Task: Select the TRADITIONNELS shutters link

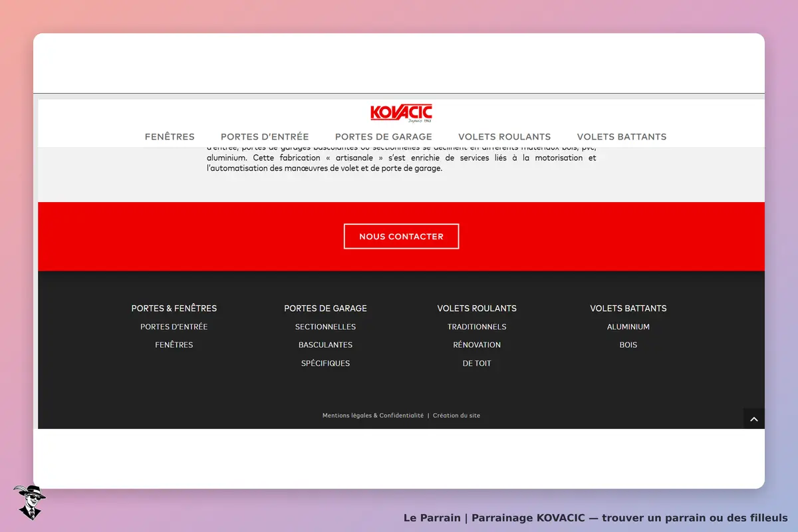Action: [477, 327]
